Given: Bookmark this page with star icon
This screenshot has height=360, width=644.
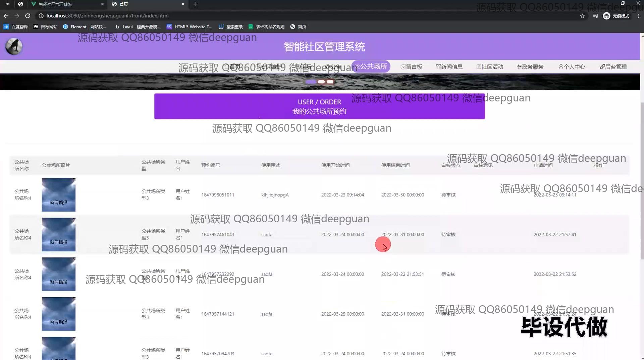Looking at the screenshot, I should [582, 16].
